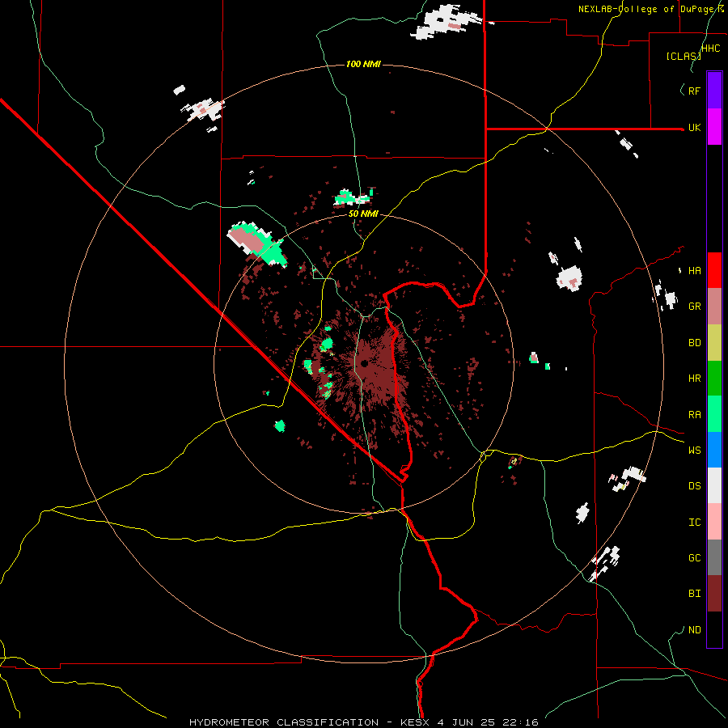Click the HR green legend swatch
The width and height of the screenshot is (728, 728).
(714, 379)
